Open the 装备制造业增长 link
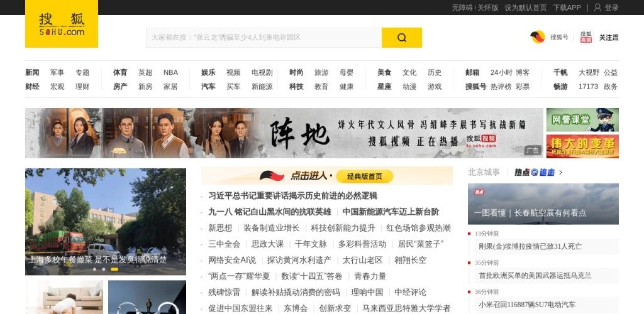This screenshot has height=314, width=644. pos(272,228)
